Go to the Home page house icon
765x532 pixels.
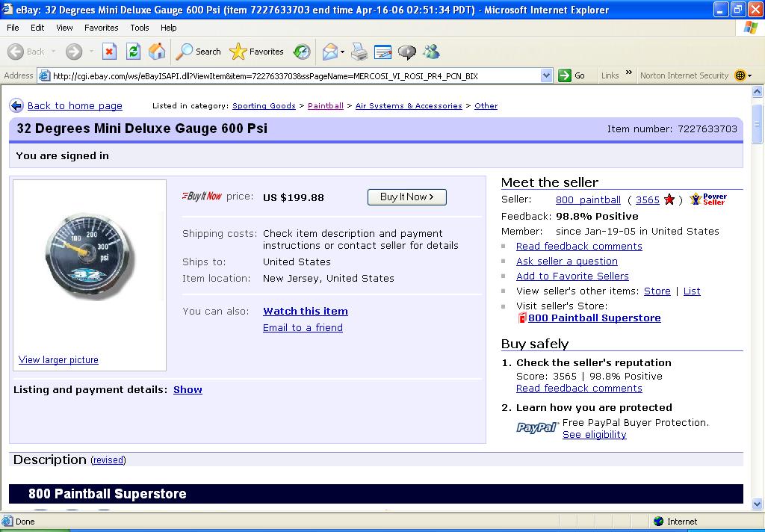(x=157, y=52)
